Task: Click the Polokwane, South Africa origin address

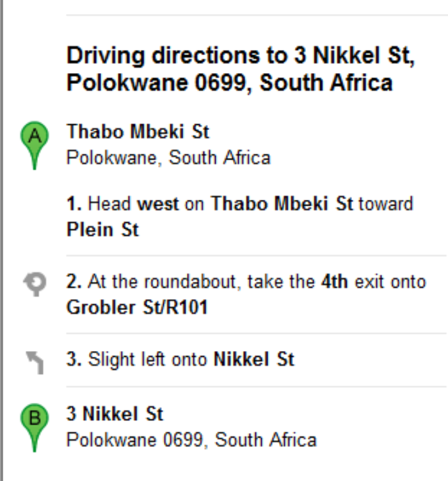Action: [168, 157]
